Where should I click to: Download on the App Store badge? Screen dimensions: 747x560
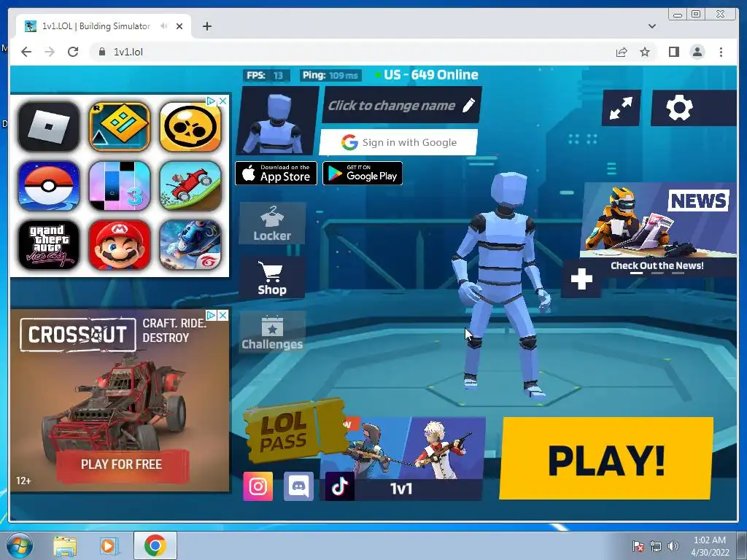[276, 174]
